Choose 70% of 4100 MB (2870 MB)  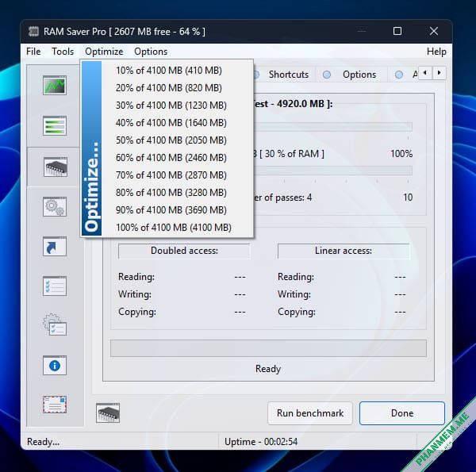click(x=178, y=175)
